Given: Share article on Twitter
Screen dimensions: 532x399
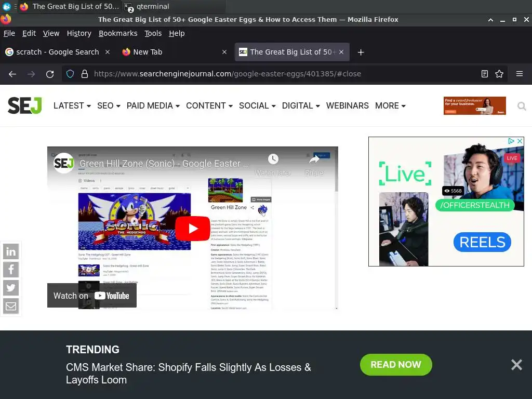Looking at the screenshot, I should [x=11, y=288].
